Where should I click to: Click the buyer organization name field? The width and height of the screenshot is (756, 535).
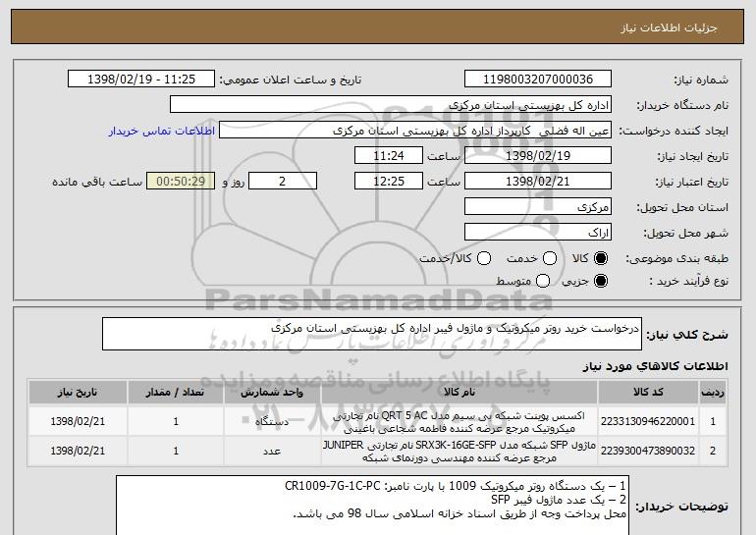[391, 105]
